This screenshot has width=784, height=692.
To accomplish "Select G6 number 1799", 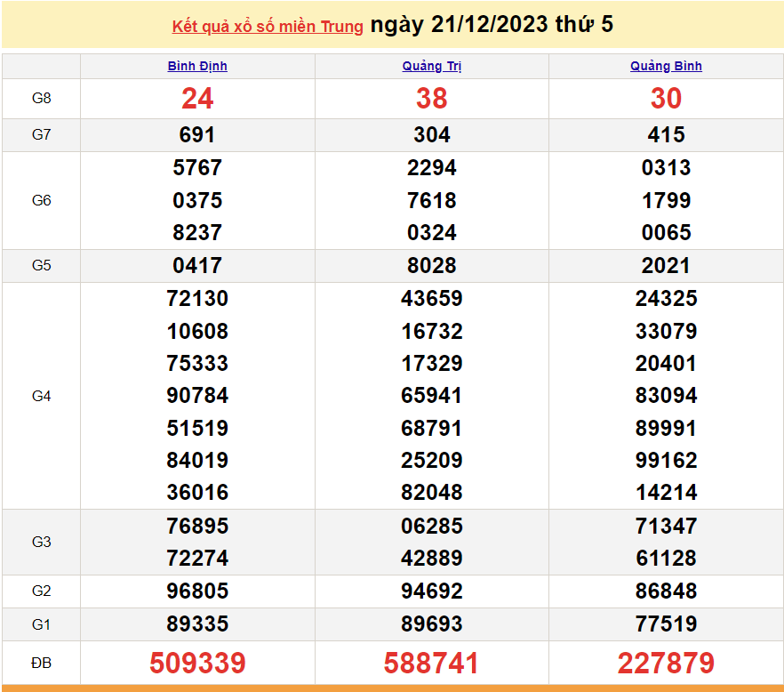I will [x=666, y=201].
